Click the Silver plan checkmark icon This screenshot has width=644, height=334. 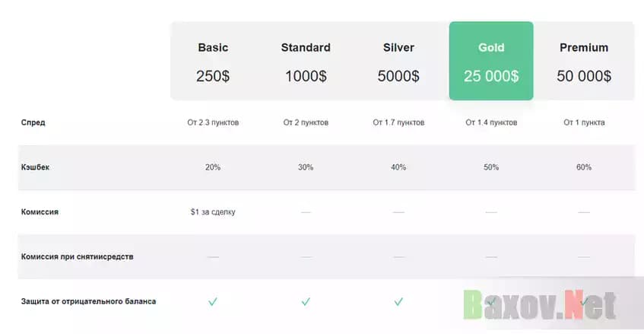[x=398, y=301]
